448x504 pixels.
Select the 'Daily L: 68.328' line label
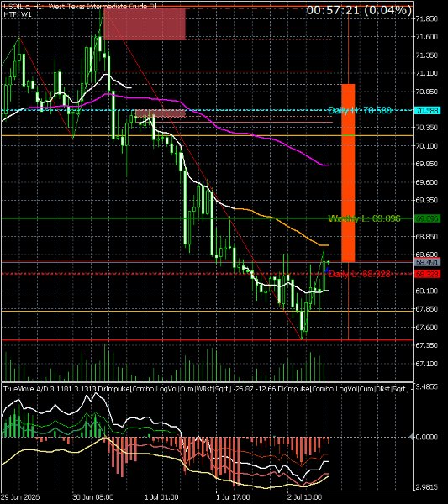point(360,274)
